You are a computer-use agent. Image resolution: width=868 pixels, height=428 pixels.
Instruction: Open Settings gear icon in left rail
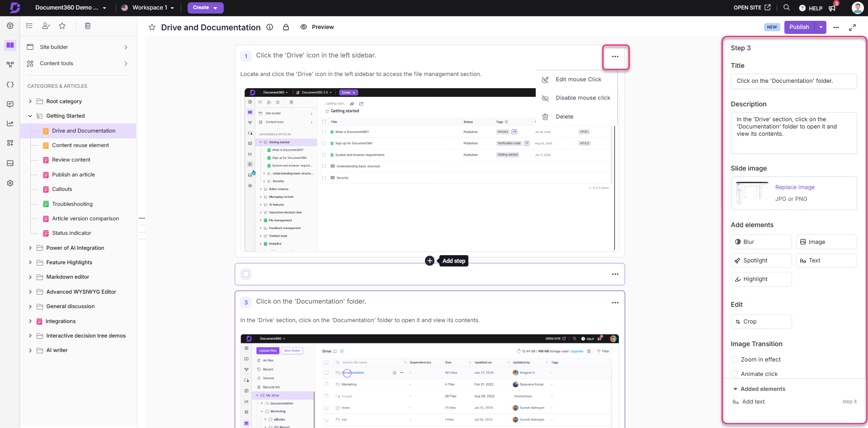(10, 183)
